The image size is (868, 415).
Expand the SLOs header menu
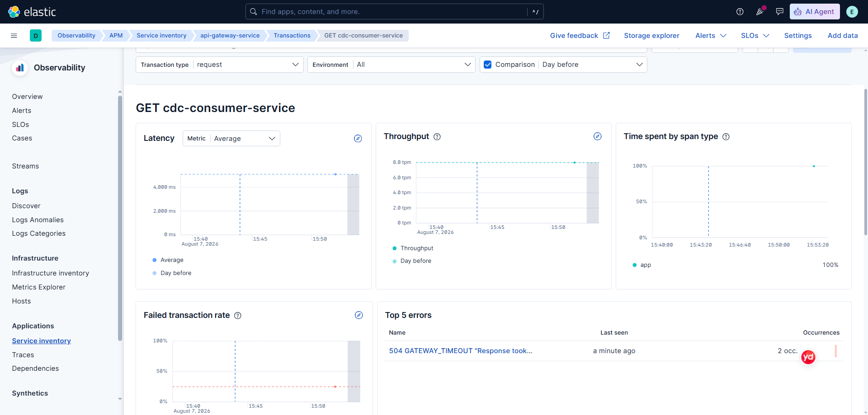[x=755, y=36]
